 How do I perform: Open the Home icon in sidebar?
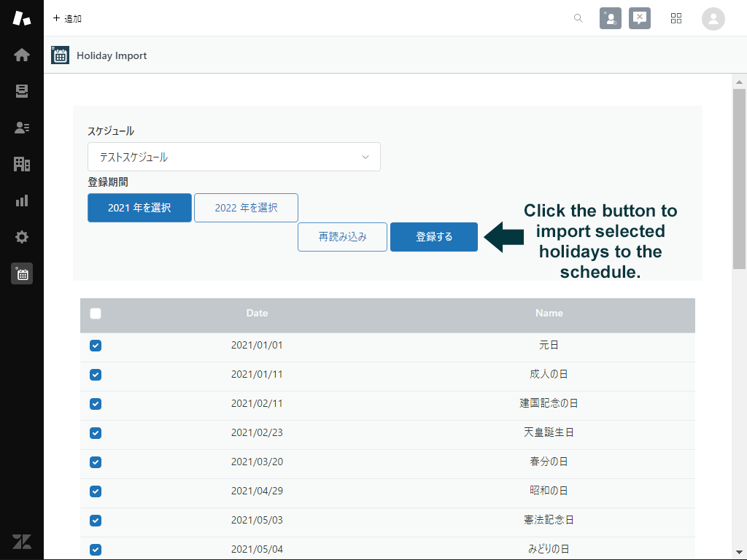click(x=22, y=55)
